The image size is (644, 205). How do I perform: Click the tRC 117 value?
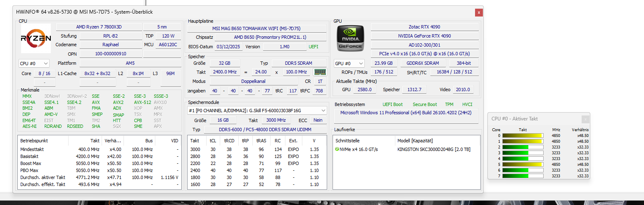tap(292, 91)
